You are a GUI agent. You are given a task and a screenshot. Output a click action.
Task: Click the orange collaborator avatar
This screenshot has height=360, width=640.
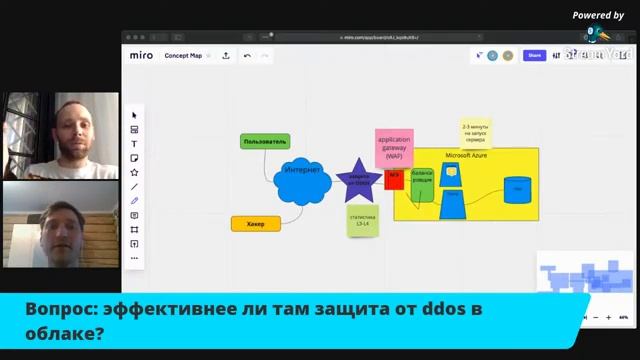coord(508,56)
